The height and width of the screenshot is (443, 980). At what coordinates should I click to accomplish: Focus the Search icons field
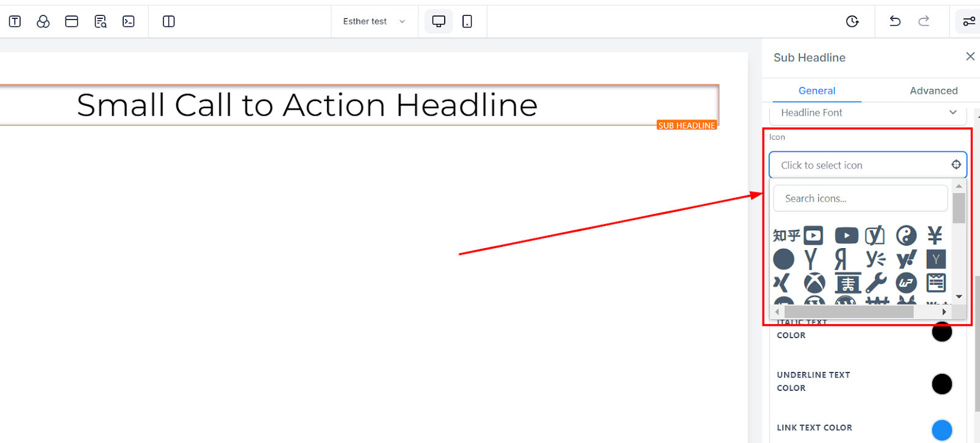pyautogui.click(x=861, y=199)
